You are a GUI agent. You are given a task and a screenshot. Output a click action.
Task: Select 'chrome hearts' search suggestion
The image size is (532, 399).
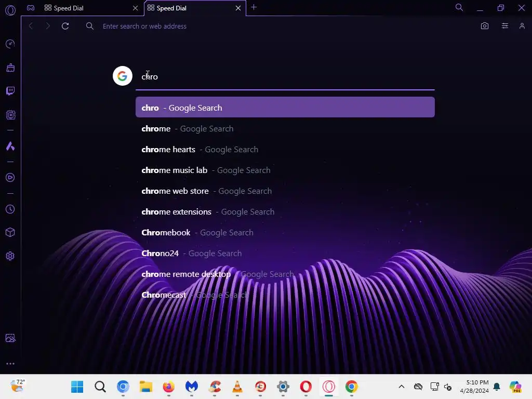285,149
